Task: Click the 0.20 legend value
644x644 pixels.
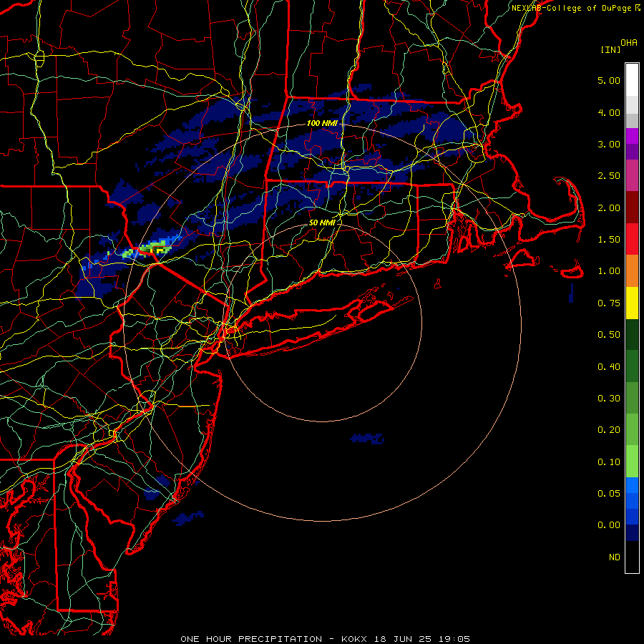Action: click(x=609, y=430)
